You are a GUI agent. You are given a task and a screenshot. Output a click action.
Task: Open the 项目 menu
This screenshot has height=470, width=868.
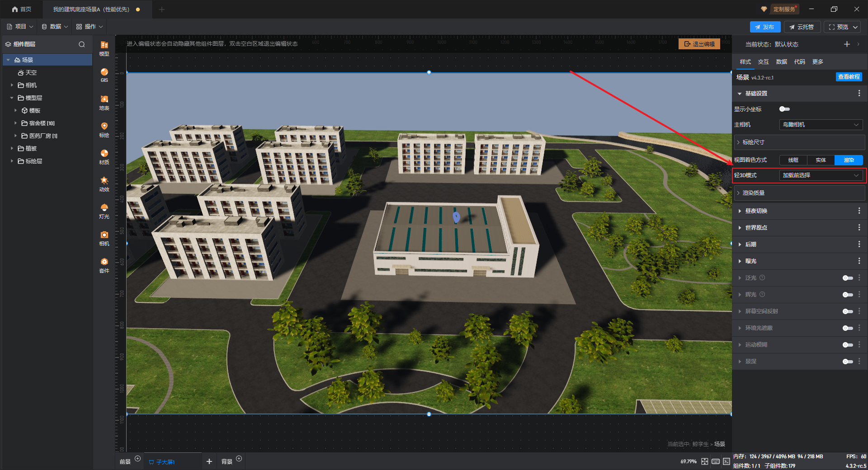pos(20,27)
